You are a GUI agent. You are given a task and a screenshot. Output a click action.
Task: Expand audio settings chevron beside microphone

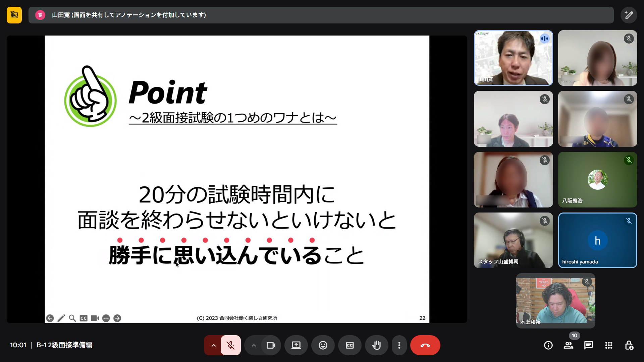pyautogui.click(x=213, y=345)
